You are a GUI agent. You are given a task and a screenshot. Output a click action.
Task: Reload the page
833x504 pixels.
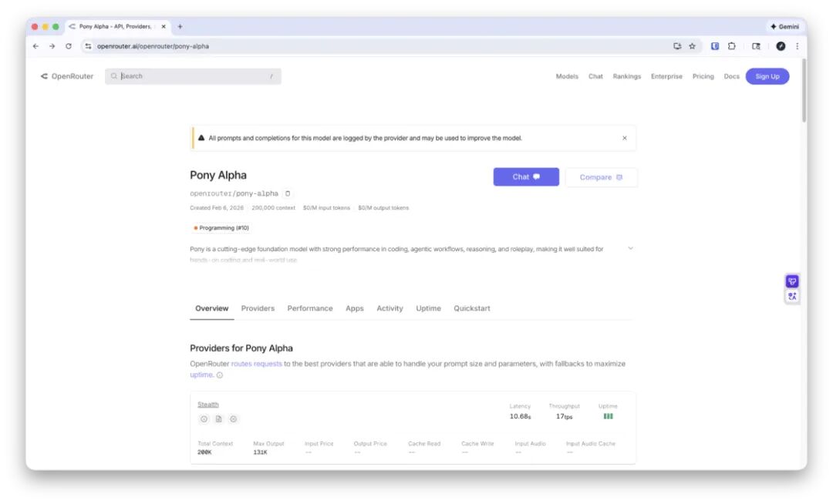point(69,46)
